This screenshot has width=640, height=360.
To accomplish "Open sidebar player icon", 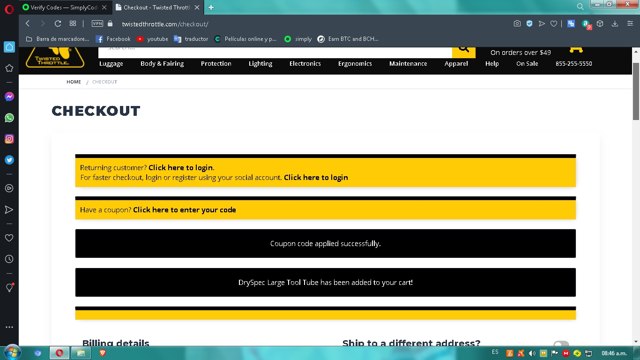I will [x=9, y=188].
